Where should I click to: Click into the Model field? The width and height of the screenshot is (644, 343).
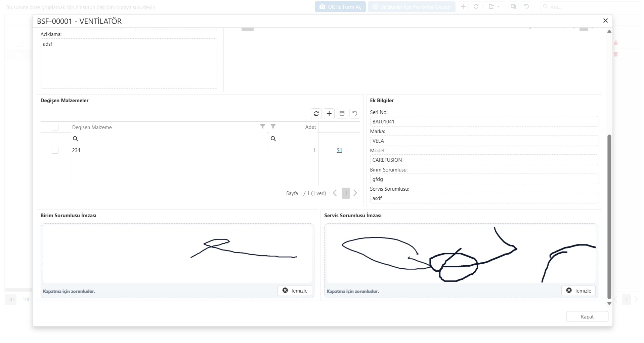(484, 160)
